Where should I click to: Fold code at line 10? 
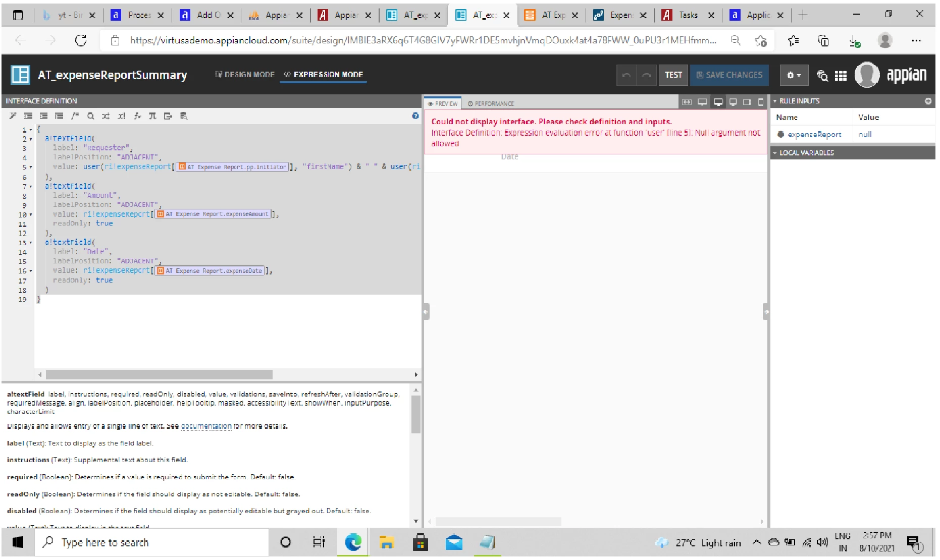pyautogui.click(x=31, y=215)
